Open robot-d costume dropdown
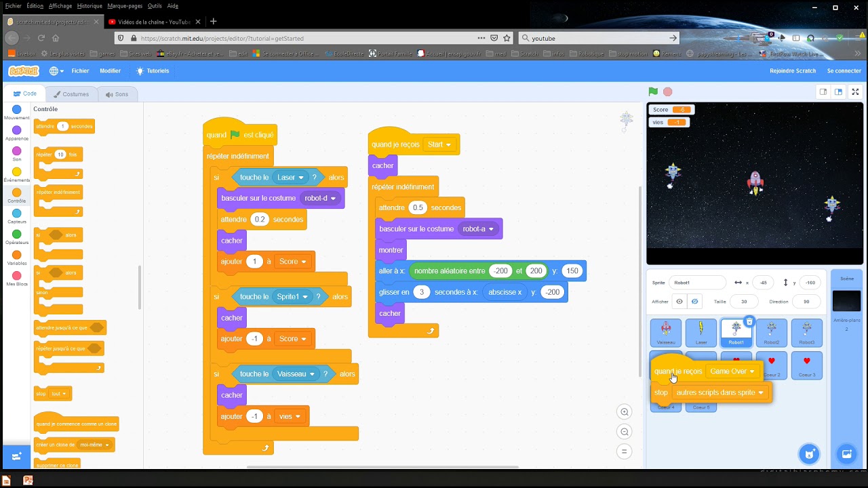The height and width of the screenshot is (488, 868). pos(320,198)
